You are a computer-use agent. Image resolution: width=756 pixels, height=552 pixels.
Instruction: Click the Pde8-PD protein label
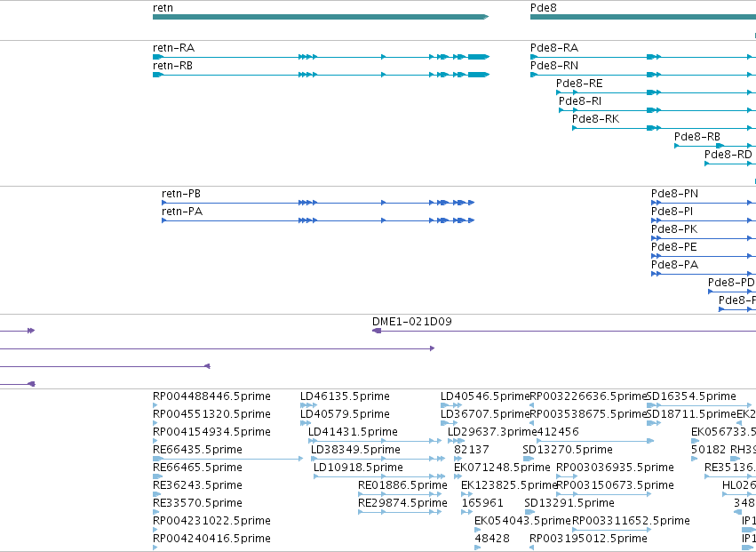(x=731, y=283)
